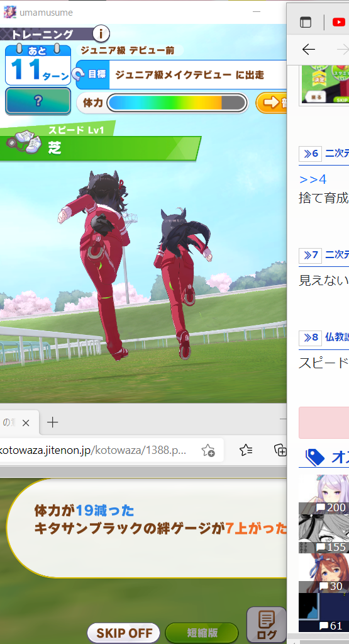Viewport: 349px width, 644px height.
Task: Open the ログ log button
Action: (x=267, y=624)
